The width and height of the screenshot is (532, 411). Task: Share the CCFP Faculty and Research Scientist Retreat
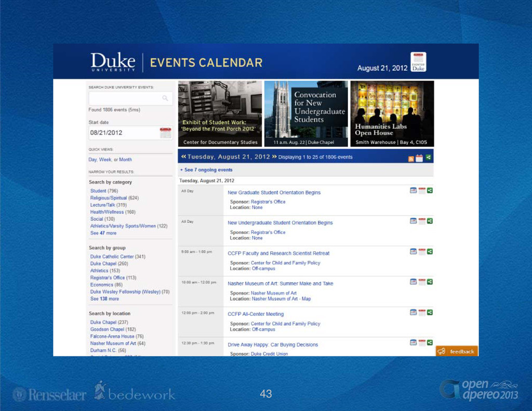tap(430, 251)
